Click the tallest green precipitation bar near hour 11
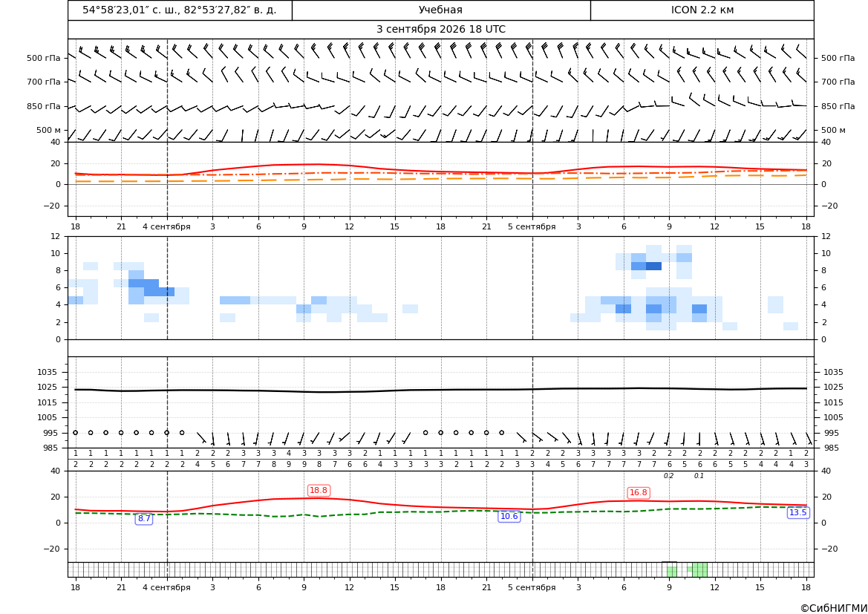 [x=699, y=569]
